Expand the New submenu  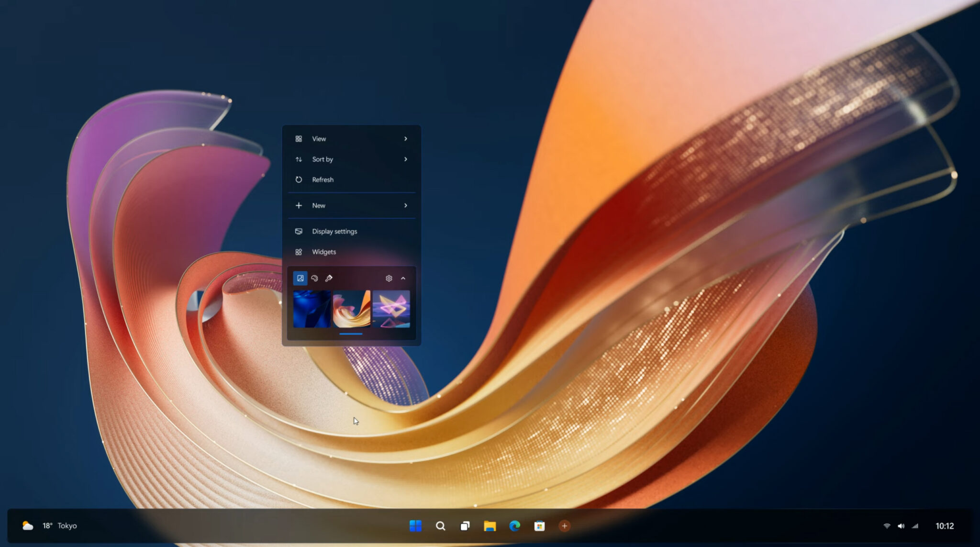352,205
